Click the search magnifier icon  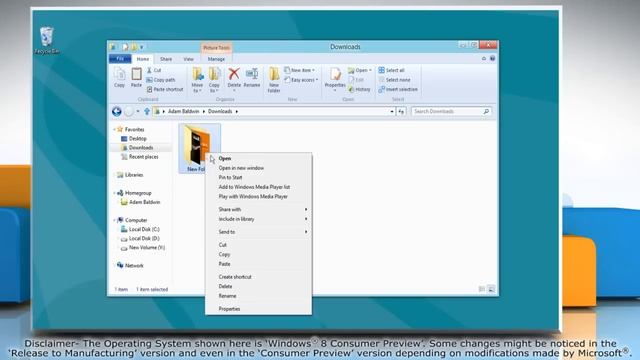click(x=486, y=111)
